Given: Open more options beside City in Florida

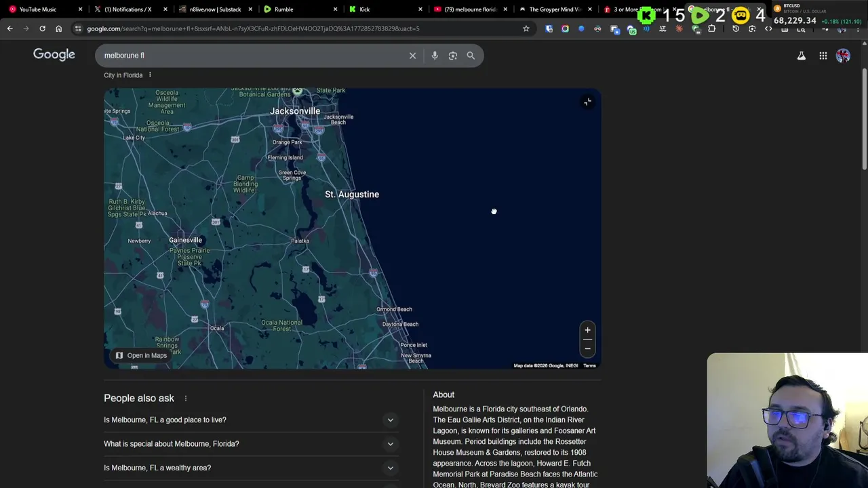Looking at the screenshot, I should pyautogui.click(x=150, y=75).
